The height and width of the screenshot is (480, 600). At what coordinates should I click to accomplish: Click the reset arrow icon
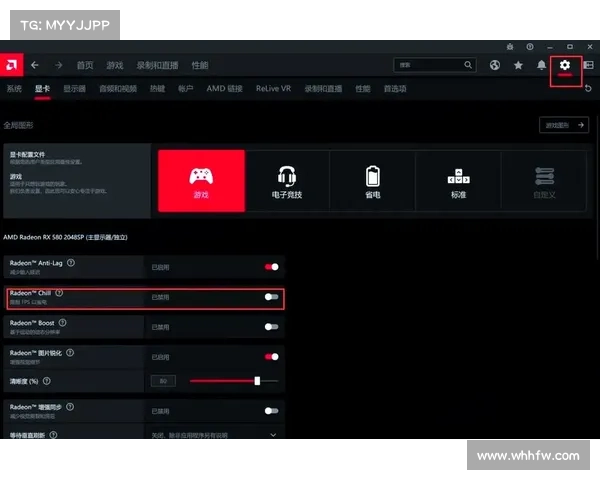pyautogui.click(x=589, y=88)
